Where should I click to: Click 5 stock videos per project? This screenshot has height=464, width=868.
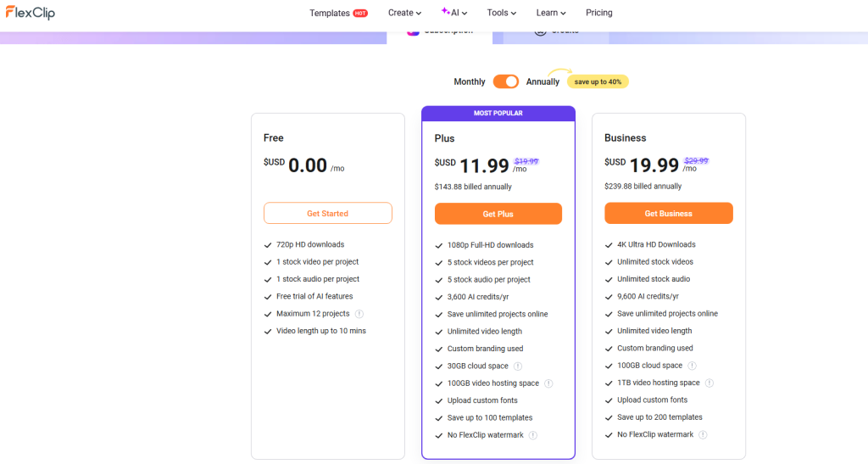click(x=491, y=262)
